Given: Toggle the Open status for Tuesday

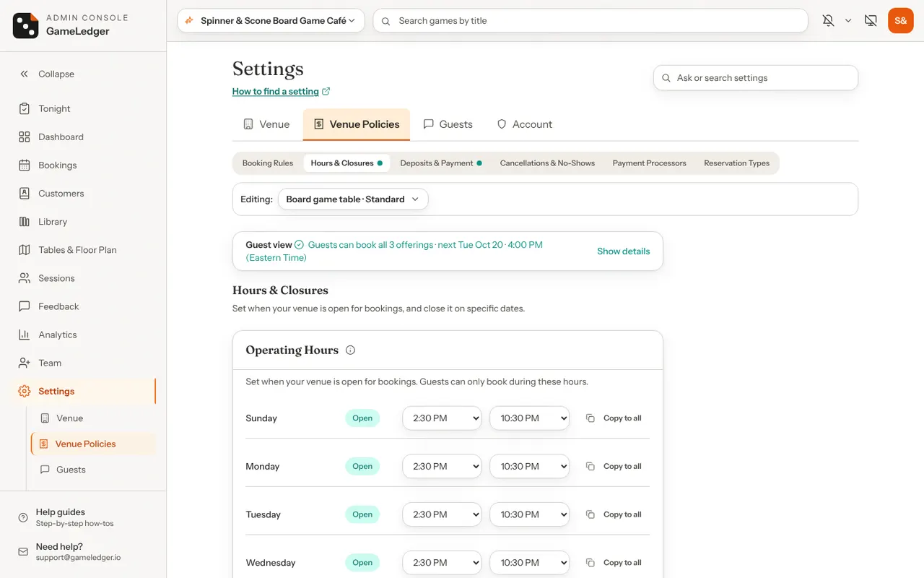Looking at the screenshot, I should (362, 514).
